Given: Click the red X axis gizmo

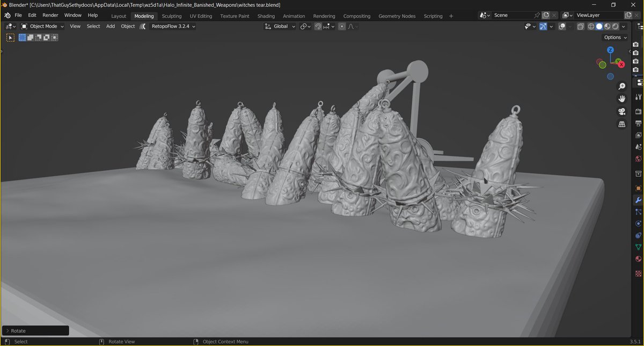Looking at the screenshot, I should (621, 64).
